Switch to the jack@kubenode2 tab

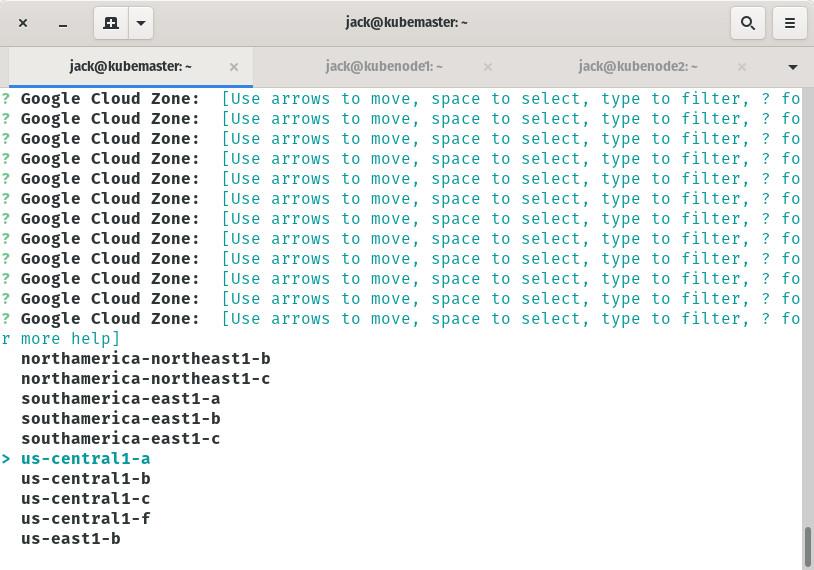[x=638, y=66]
